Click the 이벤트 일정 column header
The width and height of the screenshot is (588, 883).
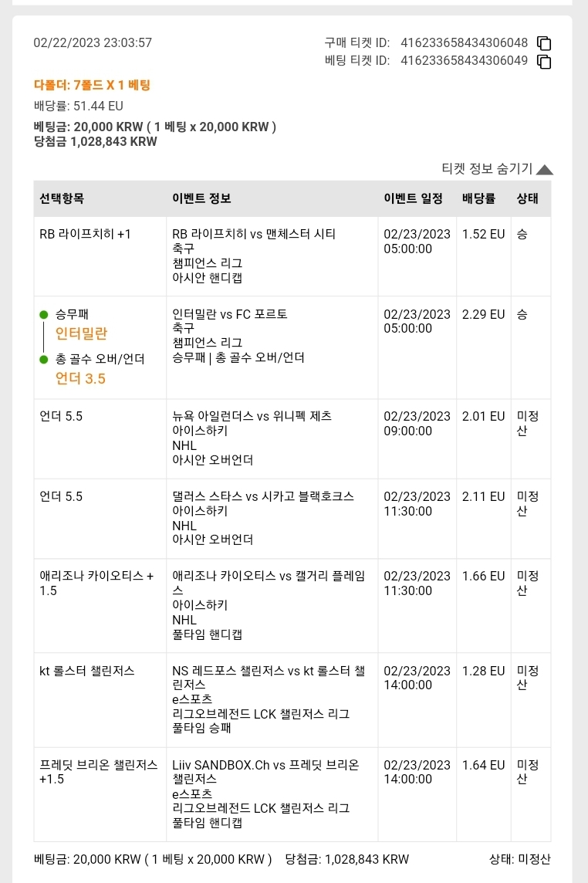[414, 198]
